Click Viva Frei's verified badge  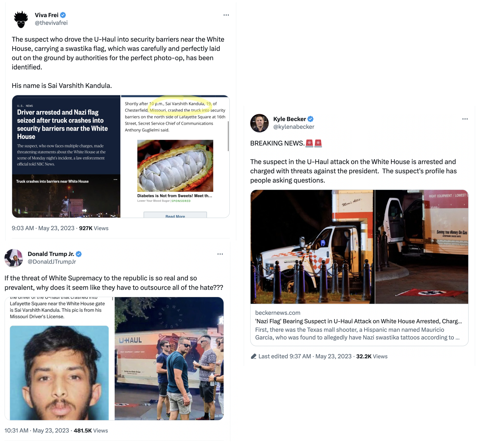[x=63, y=15]
